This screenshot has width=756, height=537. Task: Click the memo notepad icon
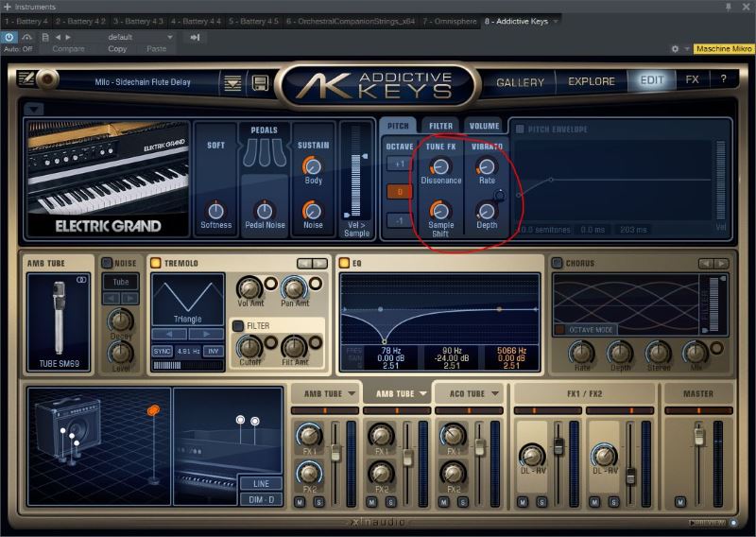[26, 78]
